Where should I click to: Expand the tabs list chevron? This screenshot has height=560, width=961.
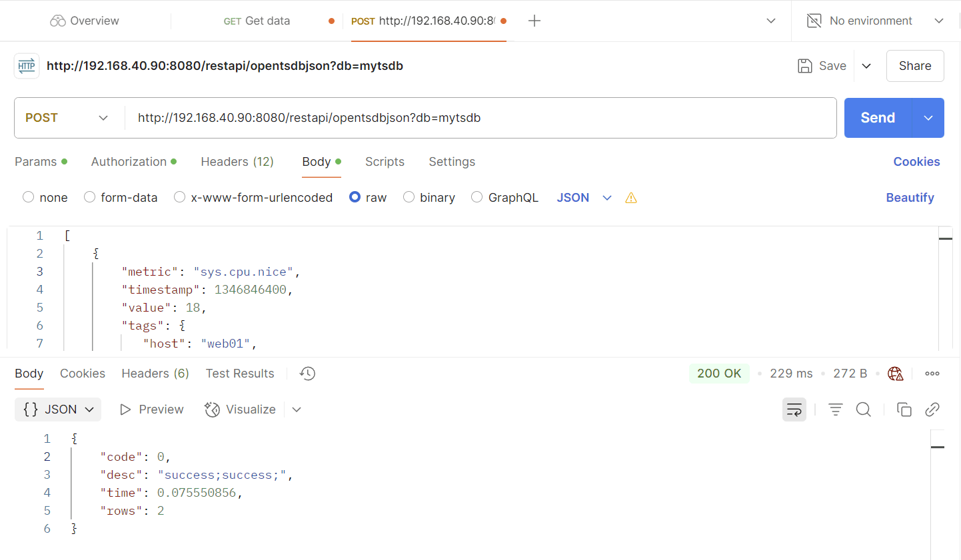(x=771, y=21)
